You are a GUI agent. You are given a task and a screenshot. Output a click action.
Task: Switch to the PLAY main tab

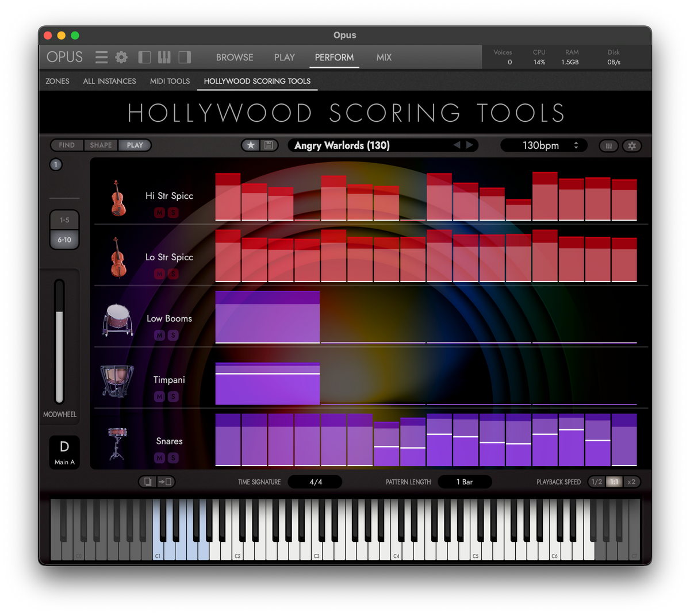[x=285, y=57]
